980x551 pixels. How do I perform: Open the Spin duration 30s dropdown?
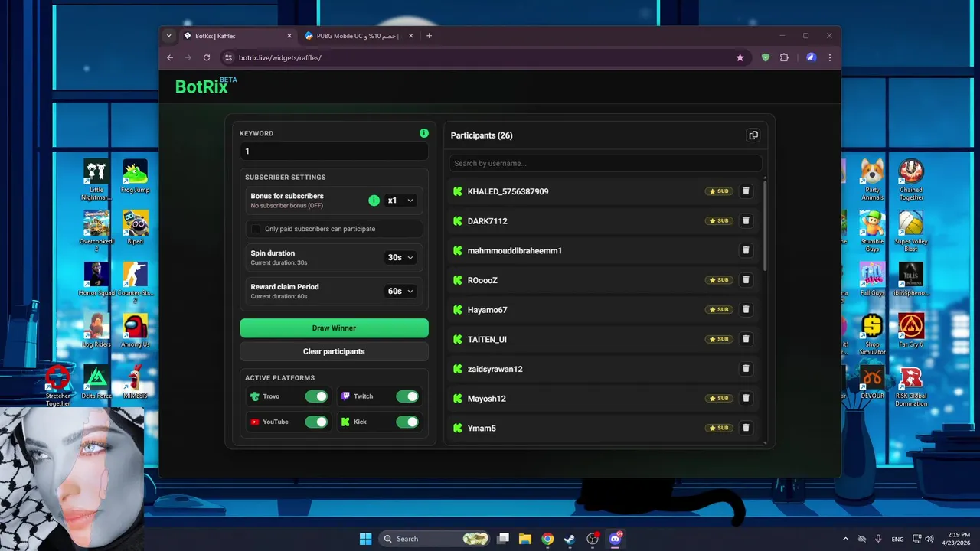click(400, 258)
